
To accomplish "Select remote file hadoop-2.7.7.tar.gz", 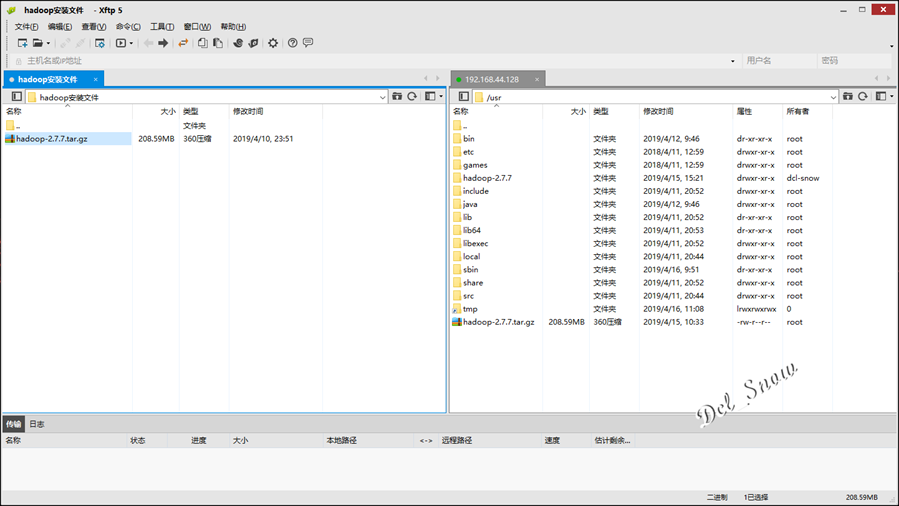I will tap(498, 322).
